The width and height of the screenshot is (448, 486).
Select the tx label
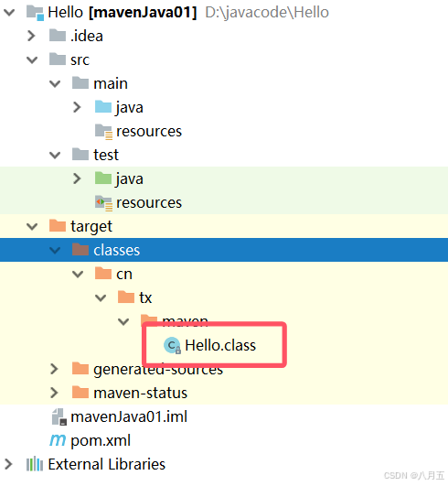[x=145, y=297]
